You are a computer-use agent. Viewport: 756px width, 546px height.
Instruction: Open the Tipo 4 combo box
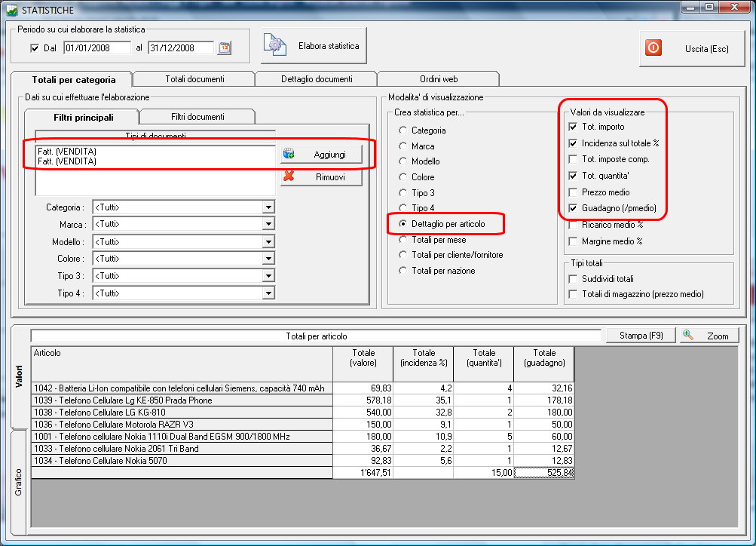[268, 293]
